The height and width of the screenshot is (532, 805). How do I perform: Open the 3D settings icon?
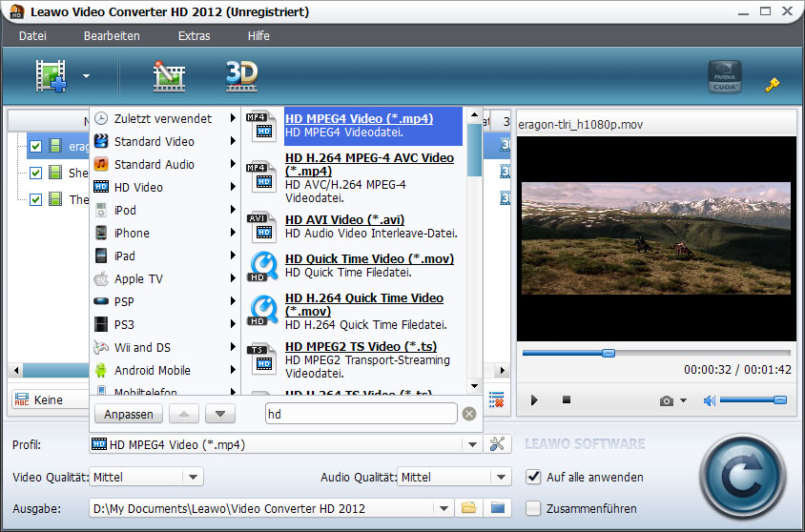pos(241,76)
